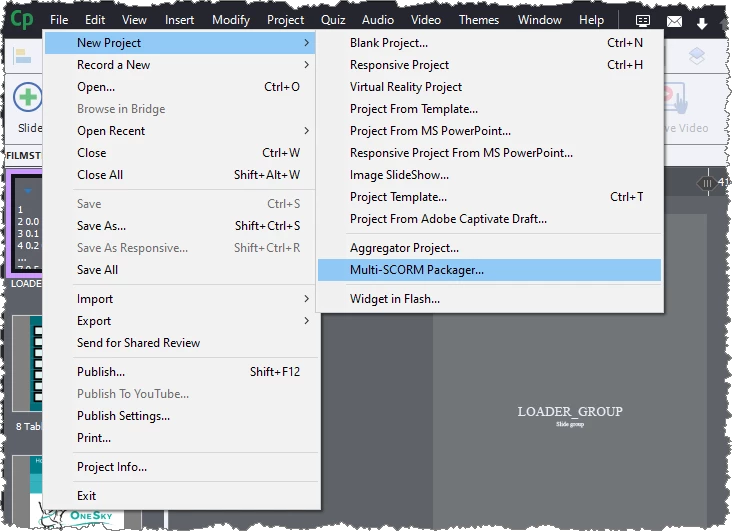
Task: Open the View menu
Action: pyautogui.click(x=134, y=20)
